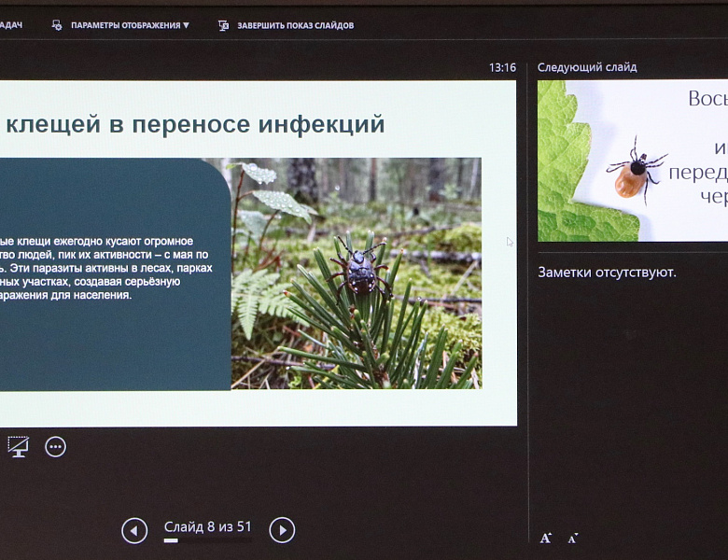Click the slide body text about ticks
Viewport: 728px width, 560px height.
[105, 268]
